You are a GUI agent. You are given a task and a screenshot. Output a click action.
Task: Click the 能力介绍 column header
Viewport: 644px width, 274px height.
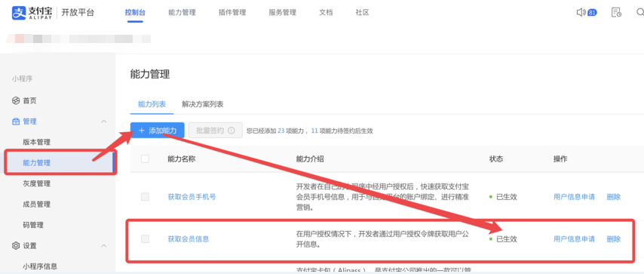[x=310, y=159]
